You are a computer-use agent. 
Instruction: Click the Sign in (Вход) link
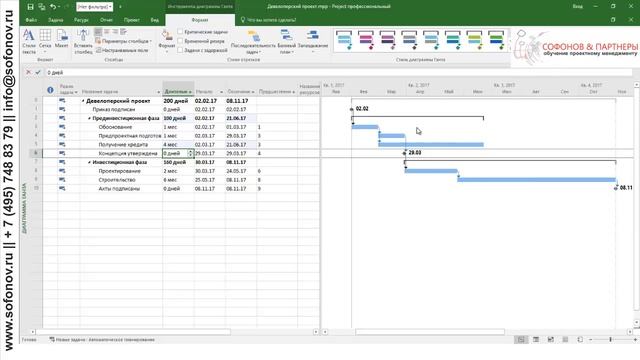tap(578, 7)
